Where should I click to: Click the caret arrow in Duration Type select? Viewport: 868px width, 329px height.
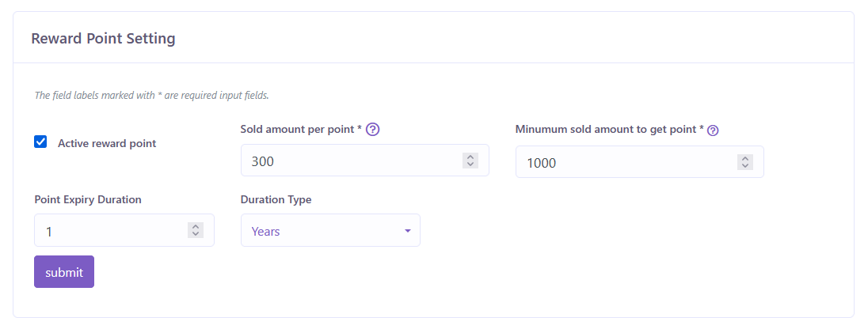coord(408,231)
